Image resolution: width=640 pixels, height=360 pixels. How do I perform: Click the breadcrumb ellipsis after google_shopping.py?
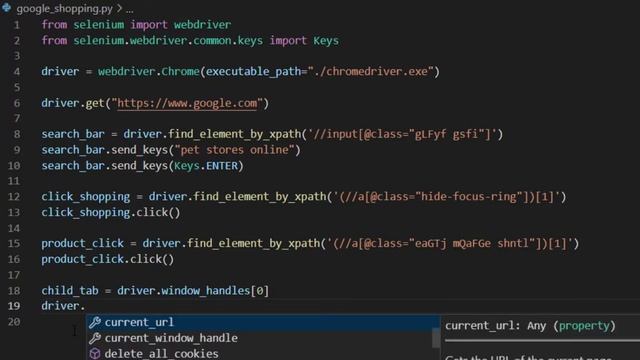click(x=129, y=9)
